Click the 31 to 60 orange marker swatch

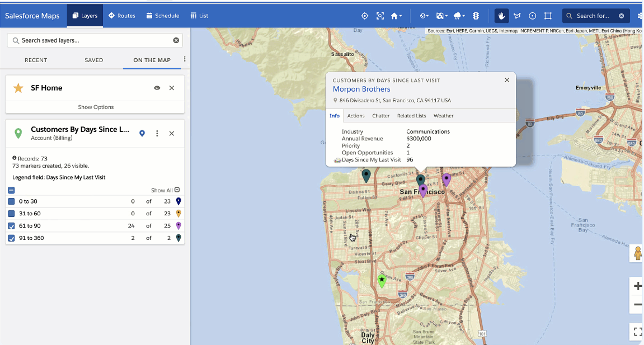coord(178,213)
